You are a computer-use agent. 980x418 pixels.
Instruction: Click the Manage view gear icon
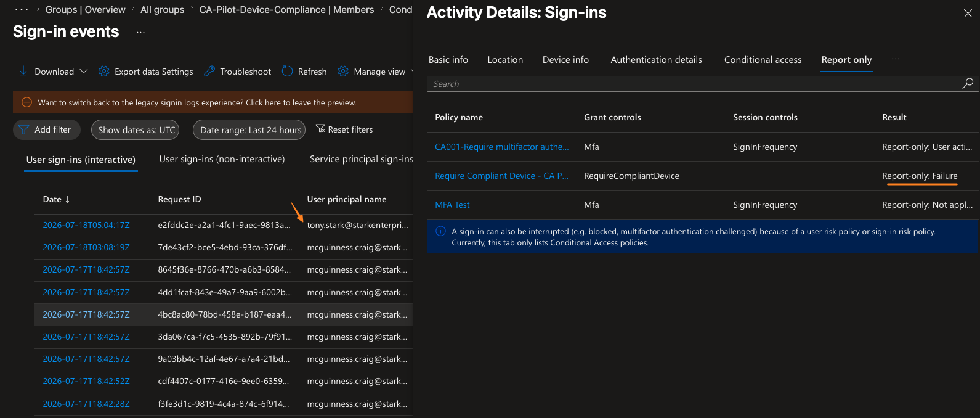pyautogui.click(x=343, y=72)
